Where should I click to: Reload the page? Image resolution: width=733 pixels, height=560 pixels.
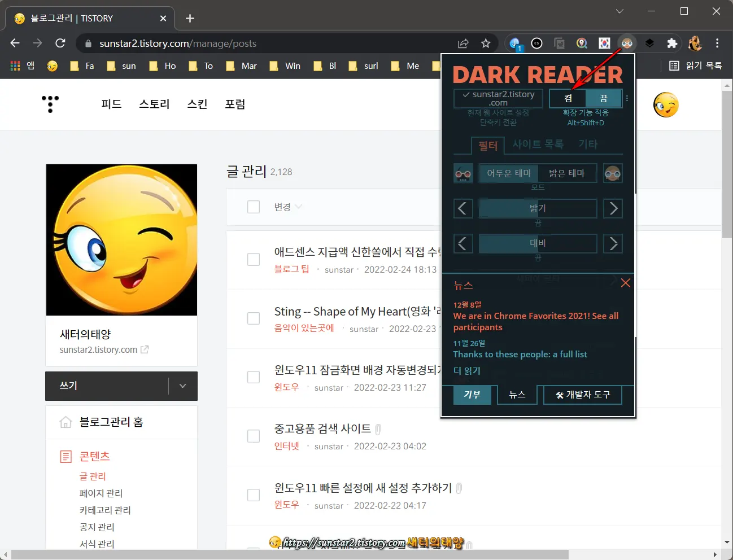tap(60, 43)
